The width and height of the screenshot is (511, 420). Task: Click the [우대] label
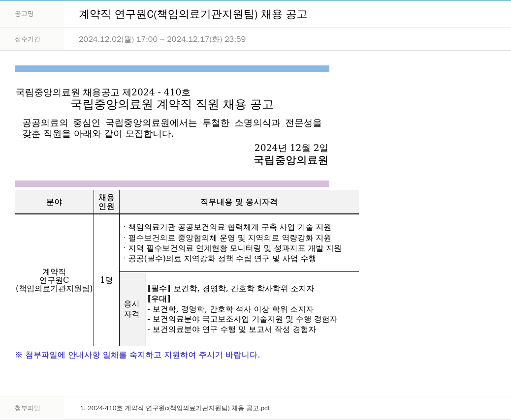point(159,299)
